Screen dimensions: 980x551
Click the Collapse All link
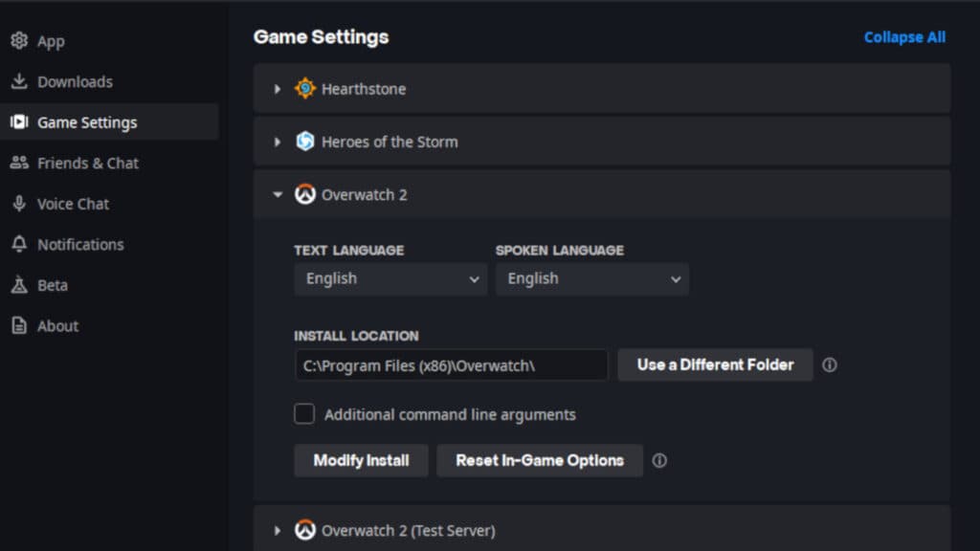[x=903, y=37]
